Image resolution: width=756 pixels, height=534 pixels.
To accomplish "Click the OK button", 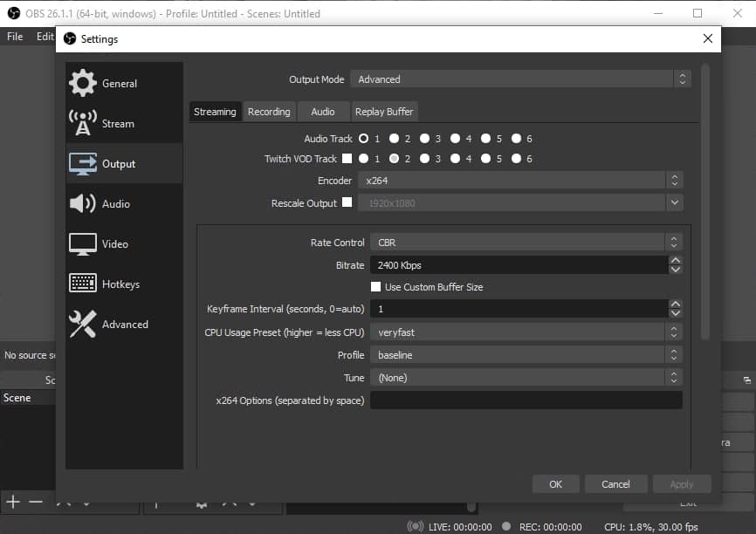I will [x=555, y=484].
